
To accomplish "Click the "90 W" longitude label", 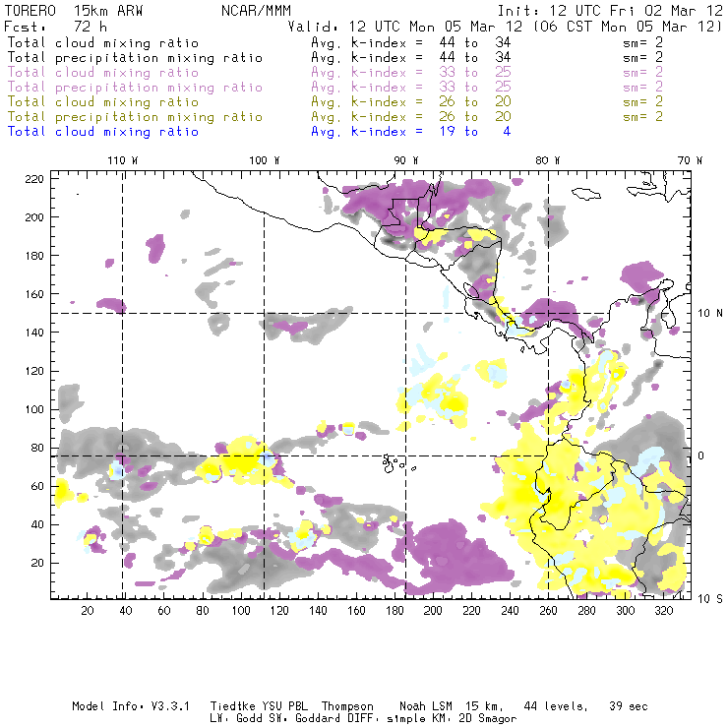I will pos(406,160).
